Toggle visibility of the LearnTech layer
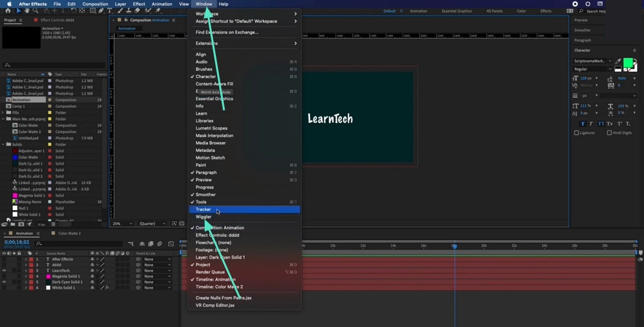 [x=3, y=271]
